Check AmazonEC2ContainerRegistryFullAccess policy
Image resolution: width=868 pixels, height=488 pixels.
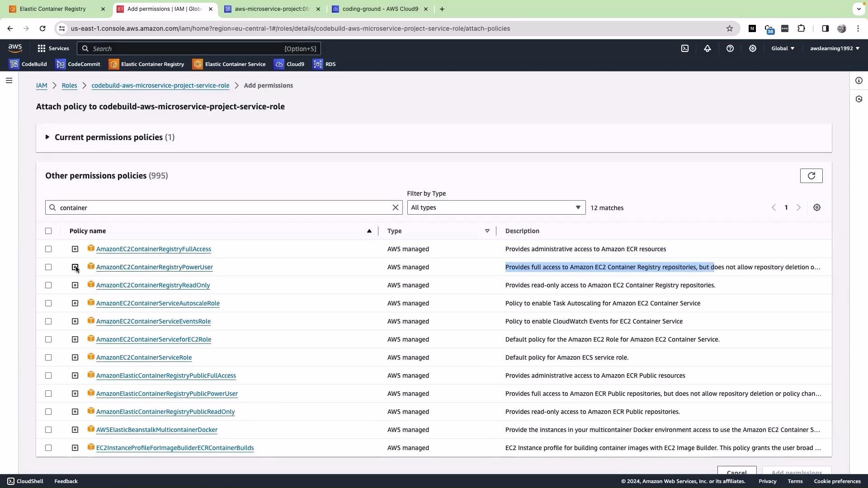(x=48, y=249)
